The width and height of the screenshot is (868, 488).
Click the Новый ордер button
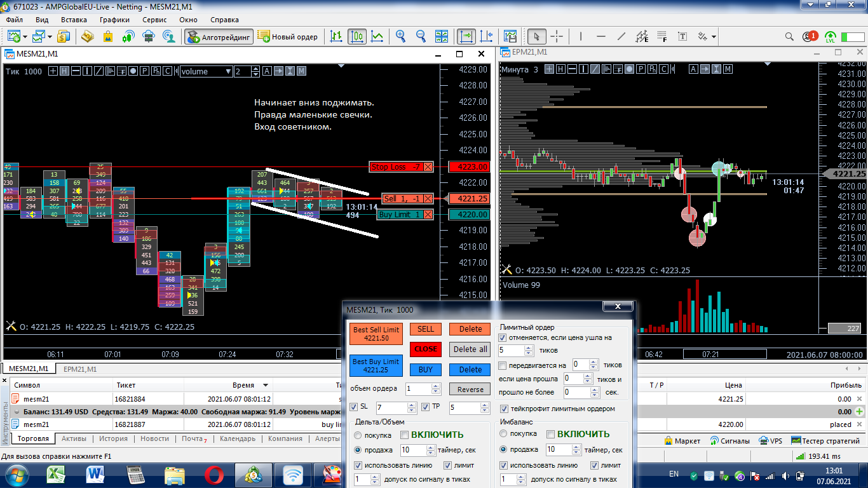pyautogui.click(x=289, y=36)
